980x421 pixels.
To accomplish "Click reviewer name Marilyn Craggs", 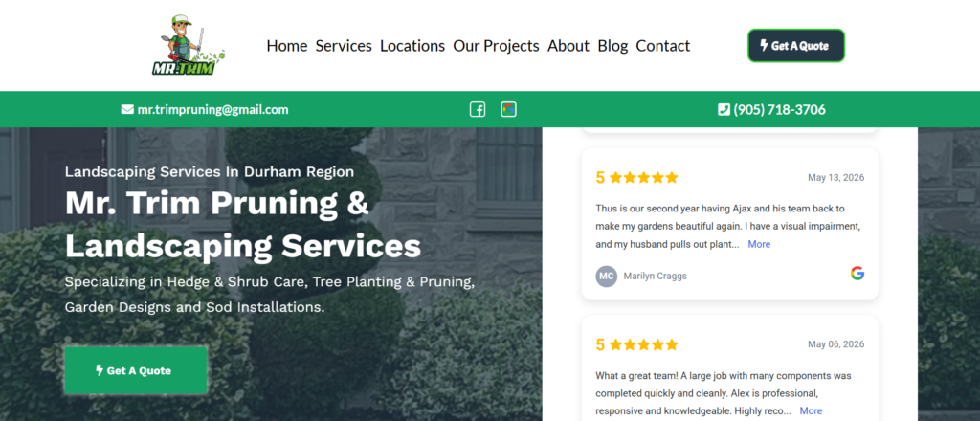I will (x=655, y=277).
